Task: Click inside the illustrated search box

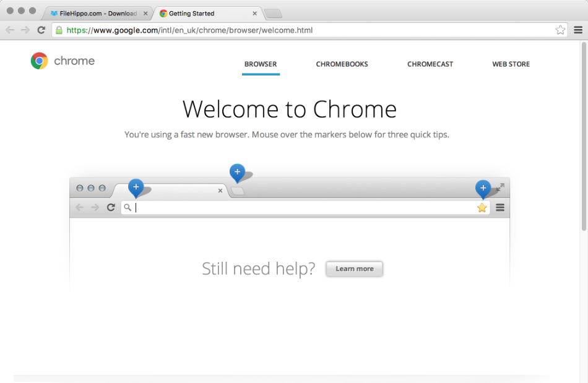Action: [305, 208]
